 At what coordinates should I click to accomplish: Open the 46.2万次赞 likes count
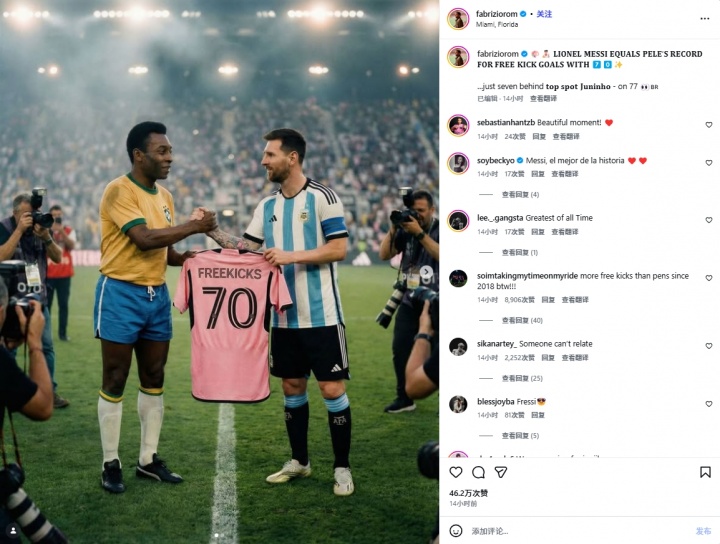(468, 493)
